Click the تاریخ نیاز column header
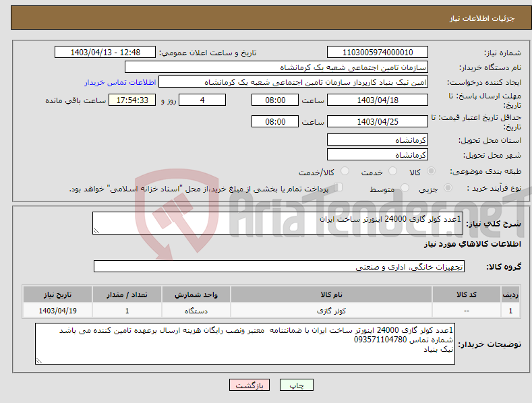Image resolution: width=532 pixels, height=403 pixels. click(x=58, y=294)
